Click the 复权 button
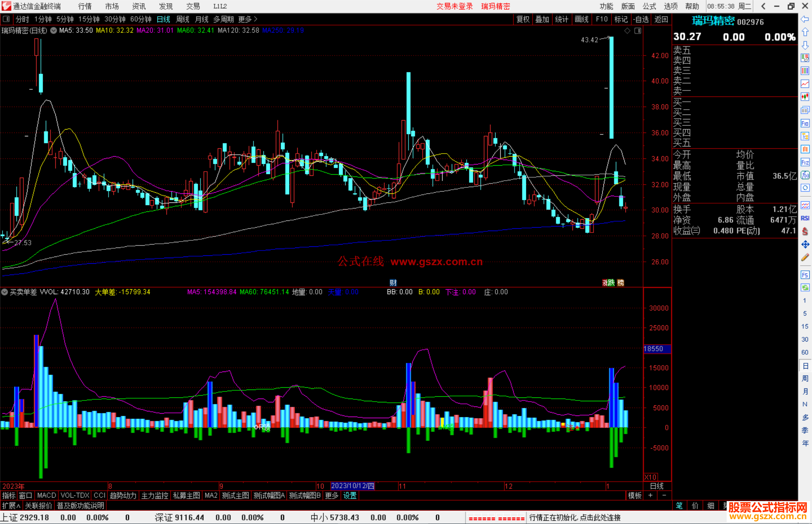 523,19
